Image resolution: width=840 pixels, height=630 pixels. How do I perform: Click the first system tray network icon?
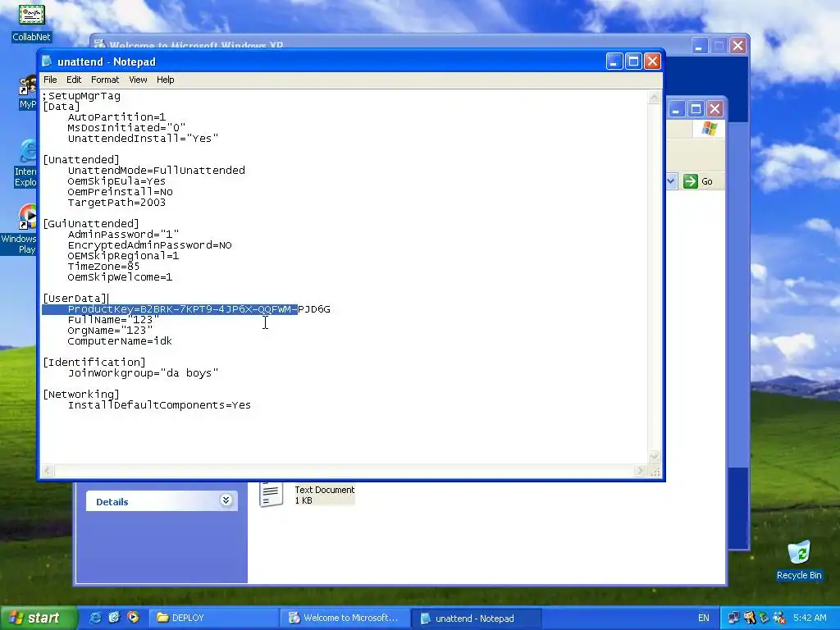point(733,618)
